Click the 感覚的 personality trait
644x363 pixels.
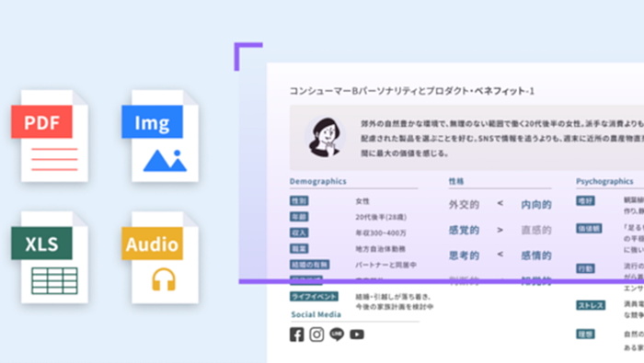(x=464, y=230)
